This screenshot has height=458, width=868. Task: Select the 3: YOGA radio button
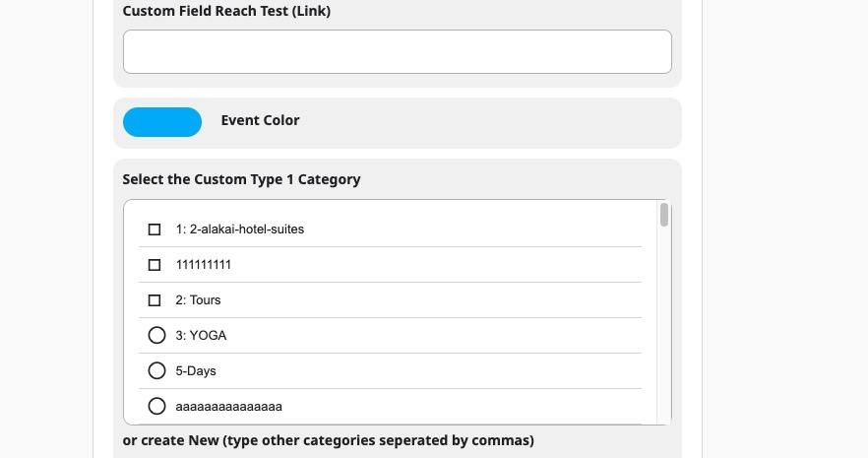coord(156,335)
